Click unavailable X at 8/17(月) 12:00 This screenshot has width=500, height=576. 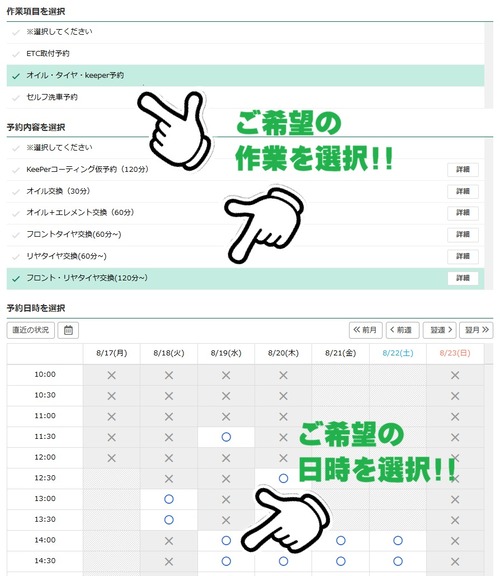coord(112,458)
